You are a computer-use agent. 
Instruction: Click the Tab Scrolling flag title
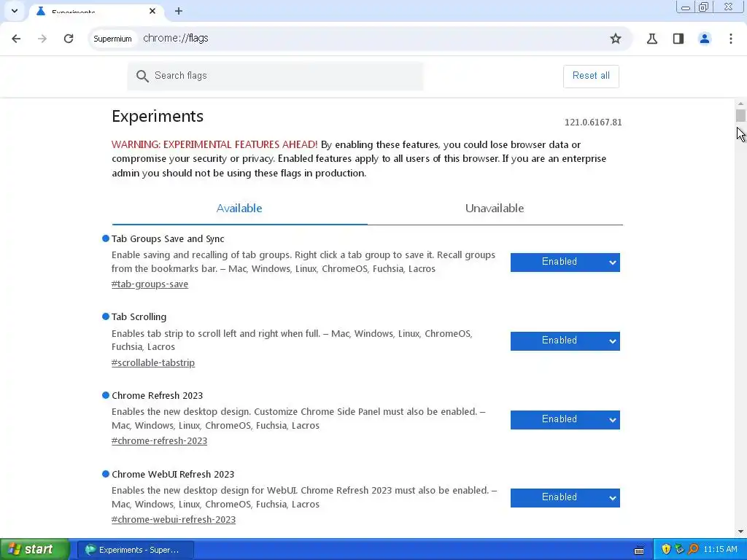[139, 317]
